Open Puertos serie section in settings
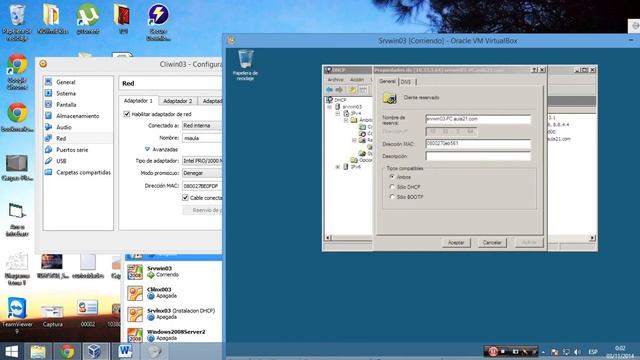This screenshot has height=360, width=640. coord(72,150)
